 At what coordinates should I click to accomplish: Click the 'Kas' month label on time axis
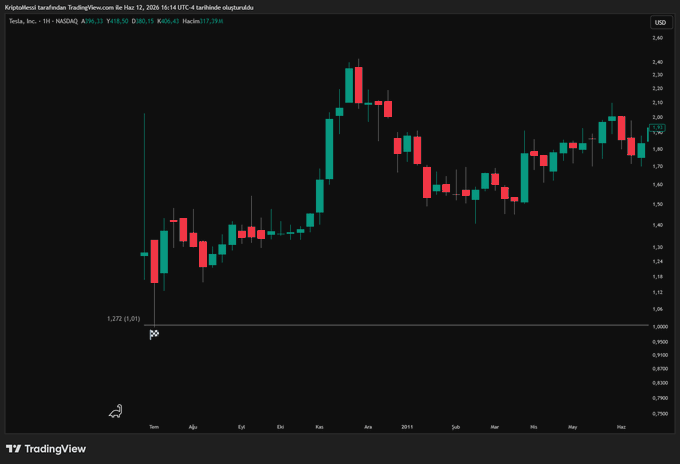tap(319, 427)
